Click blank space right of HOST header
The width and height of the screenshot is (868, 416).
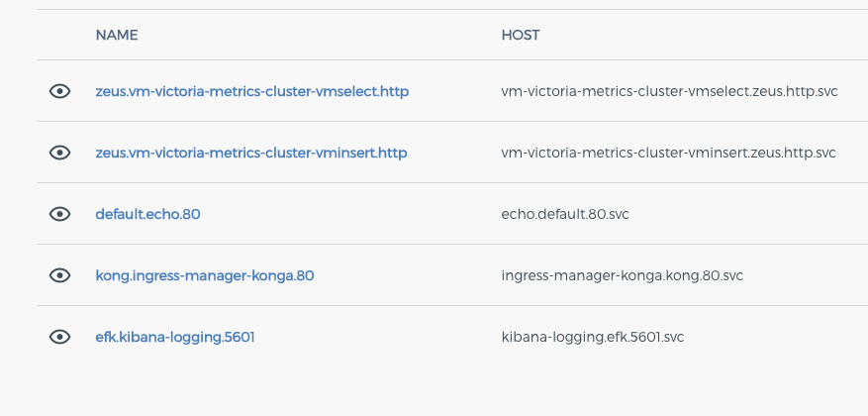tap(703, 35)
